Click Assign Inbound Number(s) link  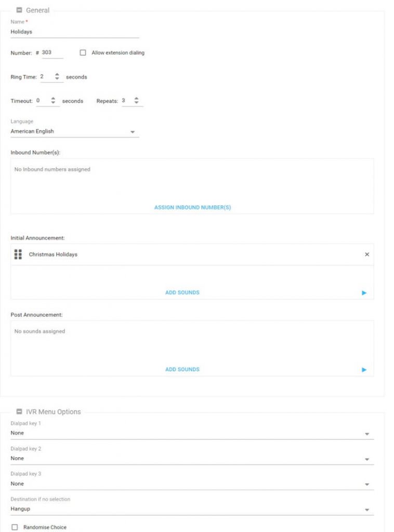(x=192, y=207)
